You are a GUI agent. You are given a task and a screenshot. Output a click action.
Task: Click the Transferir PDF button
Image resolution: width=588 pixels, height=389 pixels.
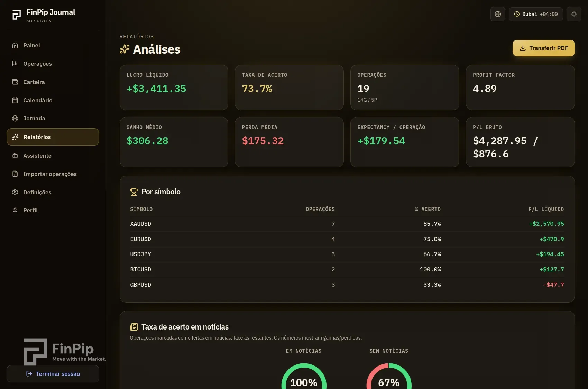pyautogui.click(x=543, y=48)
